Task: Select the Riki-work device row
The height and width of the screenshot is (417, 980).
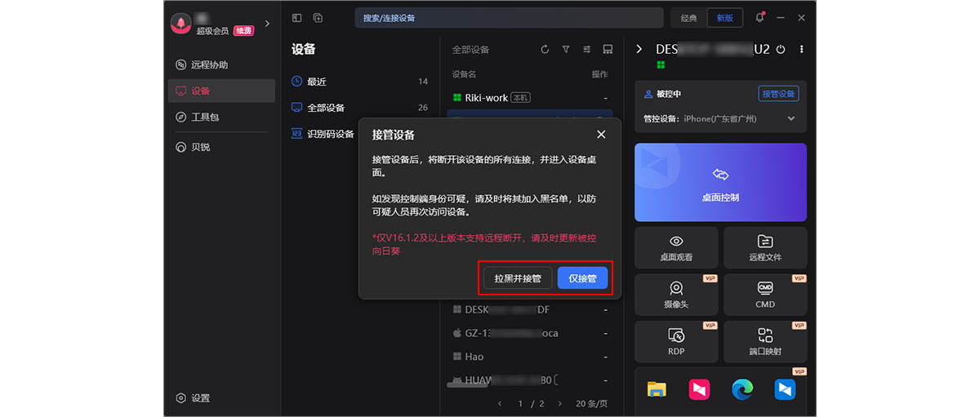Action: (531, 98)
